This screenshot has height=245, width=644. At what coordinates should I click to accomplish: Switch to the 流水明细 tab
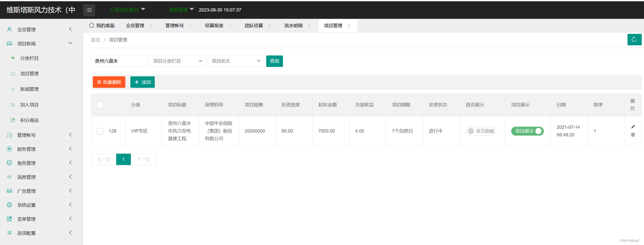(x=294, y=26)
